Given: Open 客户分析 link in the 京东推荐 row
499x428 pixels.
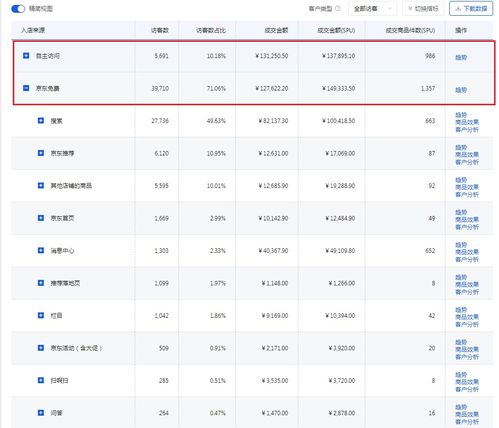Looking at the screenshot, I should coord(467,162).
